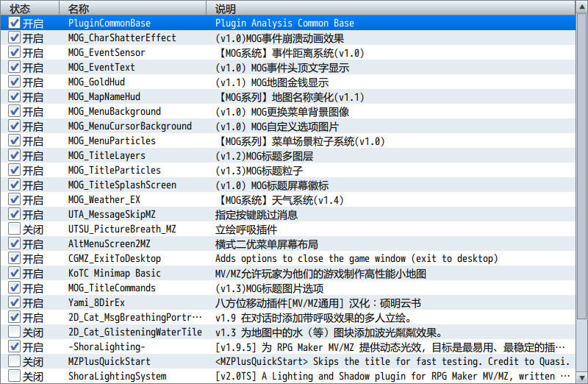Toggle AltMenuScreen2MZ checkbox
The width and height of the screenshot is (588, 384).
pyautogui.click(x=14, y=243)
